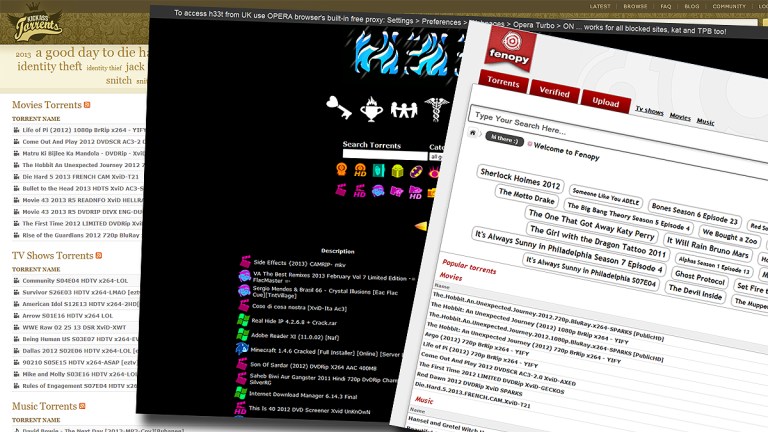Click the Tv shows link on Fenopy
The width and height of the screenshot is (768, 432).
[x=649, y=111]
